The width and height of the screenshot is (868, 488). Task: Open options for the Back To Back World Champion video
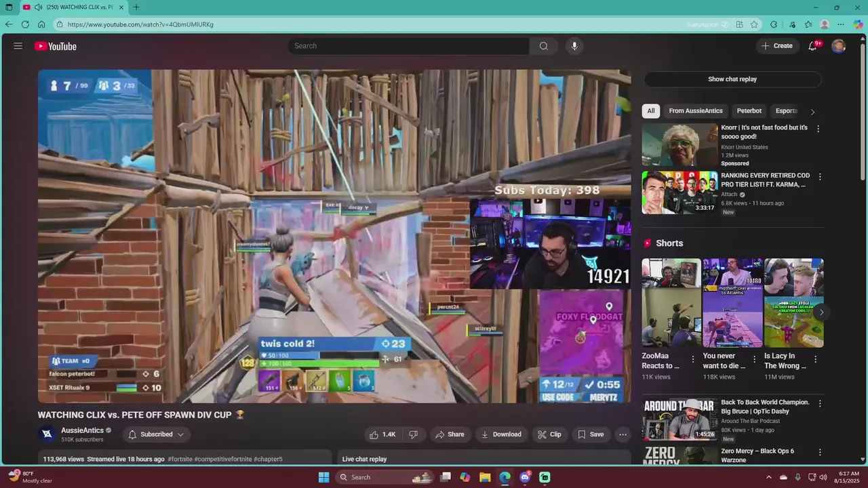point(820,403)
